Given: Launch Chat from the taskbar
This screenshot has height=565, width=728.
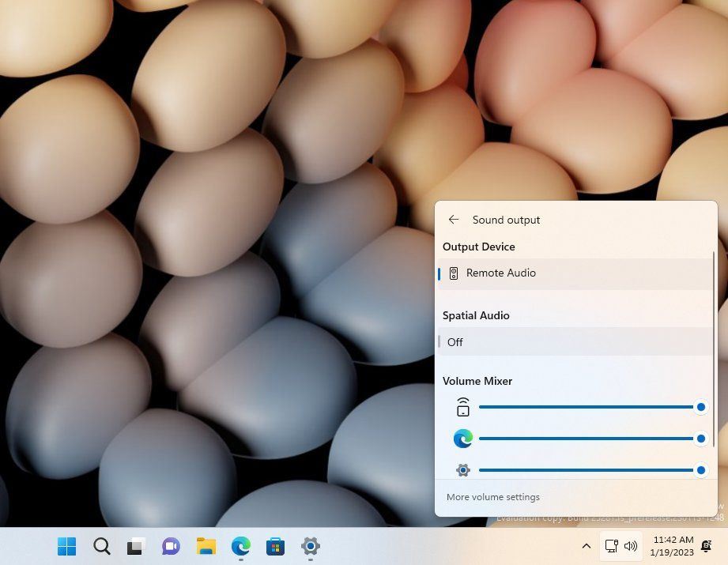Looking at the screenshot, I should click(x=171, y=546).
